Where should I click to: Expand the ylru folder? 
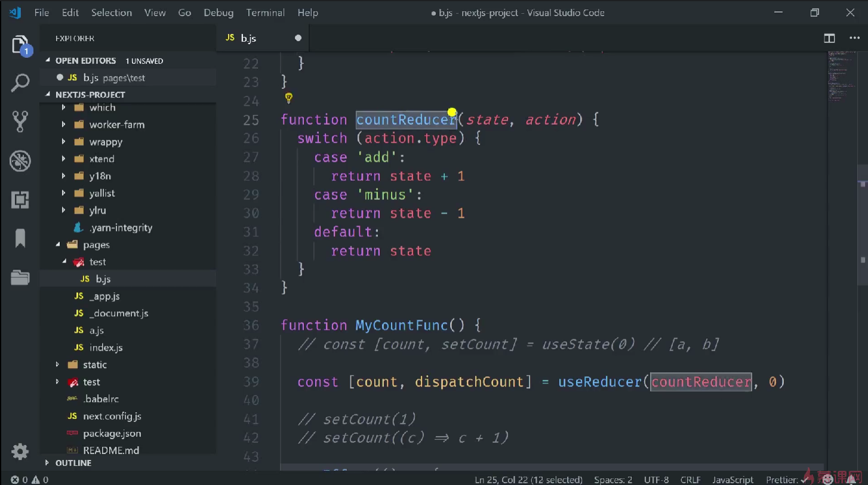pos(97,211)
